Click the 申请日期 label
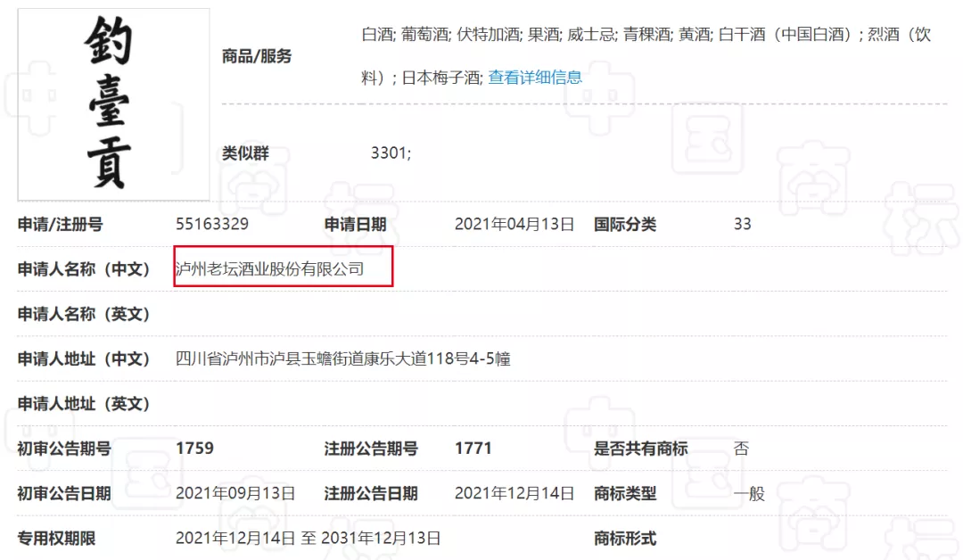This screenshot has height=560, width=963. [x=355, y=225]
